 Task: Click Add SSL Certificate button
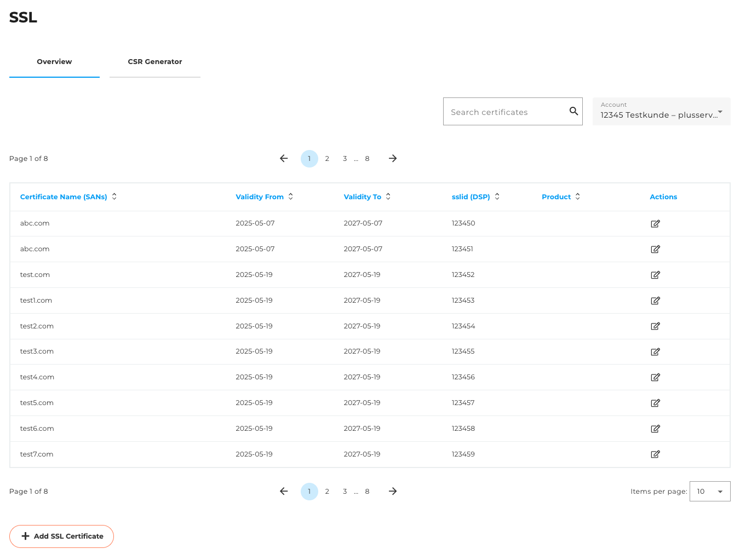tap(61, 536)
